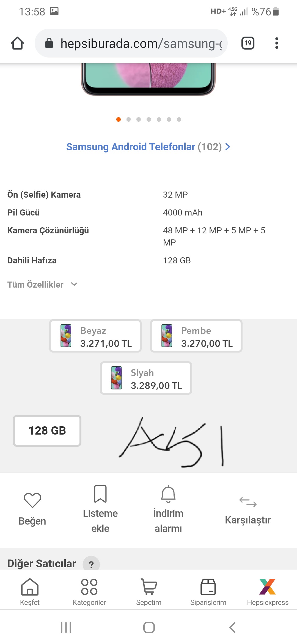Tap the Listeme ekle bookmark icon

pos(100,494)
